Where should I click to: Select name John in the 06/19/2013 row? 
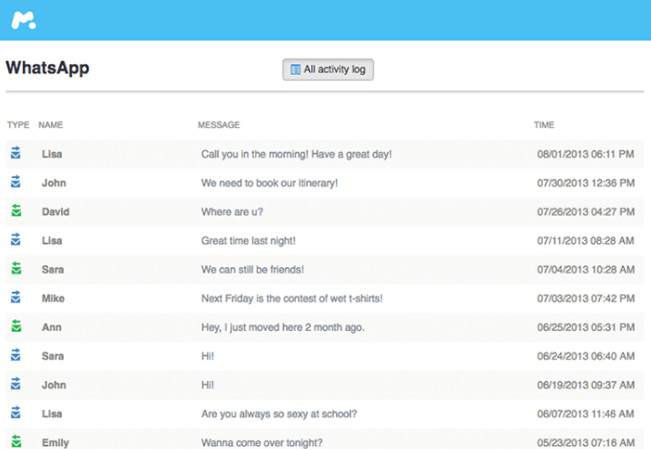(x=54, y=385)
